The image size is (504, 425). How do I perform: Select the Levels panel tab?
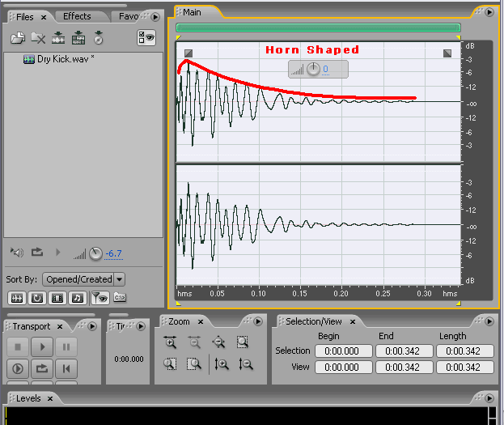pos(28,398)
